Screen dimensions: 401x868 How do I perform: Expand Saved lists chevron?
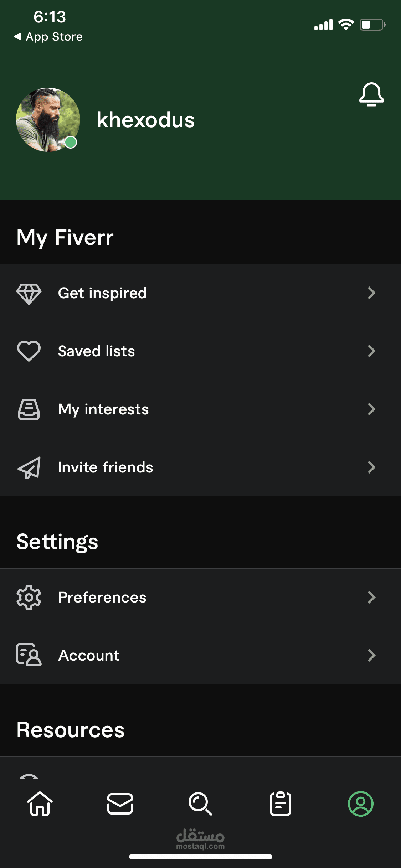[372, 351]
